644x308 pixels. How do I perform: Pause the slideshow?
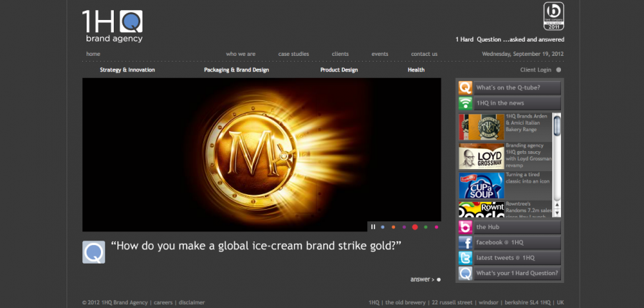373,227
